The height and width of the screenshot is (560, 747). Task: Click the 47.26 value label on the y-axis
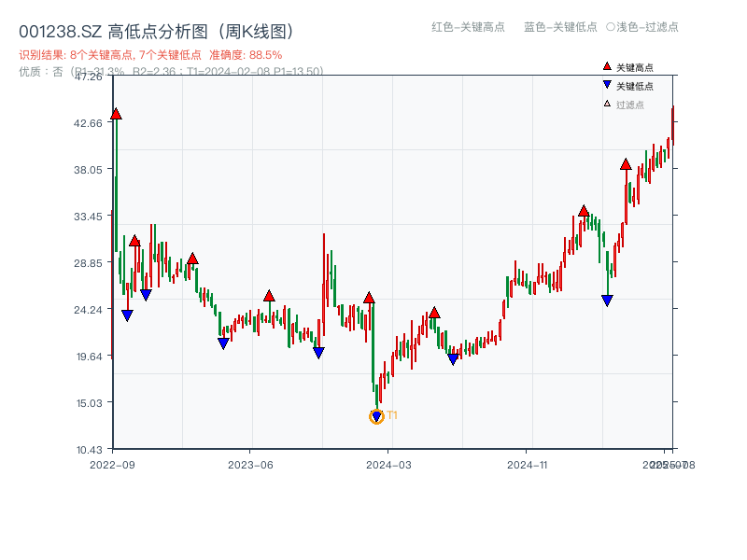[88, 78]
